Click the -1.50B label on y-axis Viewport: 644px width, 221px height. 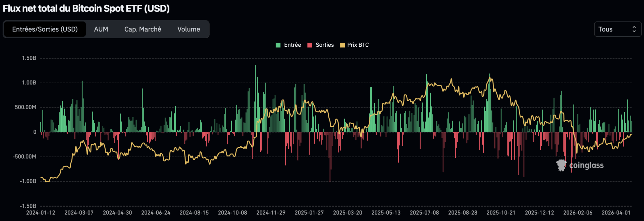(x=28, y=206)
